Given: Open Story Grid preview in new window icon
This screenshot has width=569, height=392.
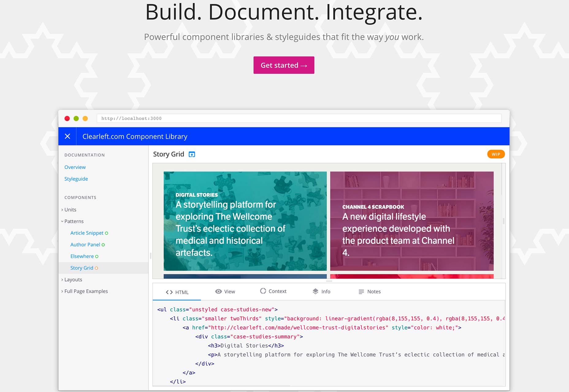Looking at the screenshot, I should 192,154.
